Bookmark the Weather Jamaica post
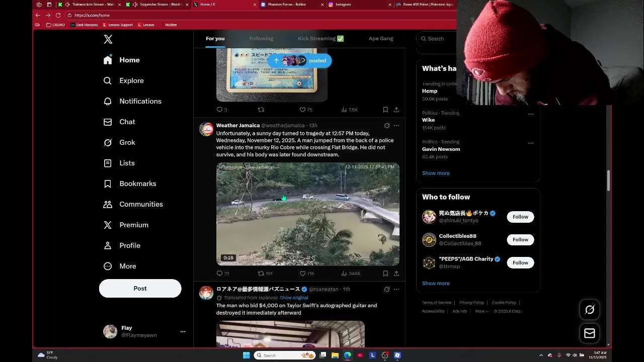 (385, 274)
